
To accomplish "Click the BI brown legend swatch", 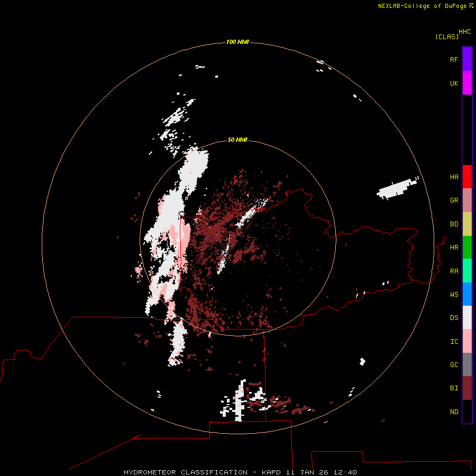I will (467, 388).
